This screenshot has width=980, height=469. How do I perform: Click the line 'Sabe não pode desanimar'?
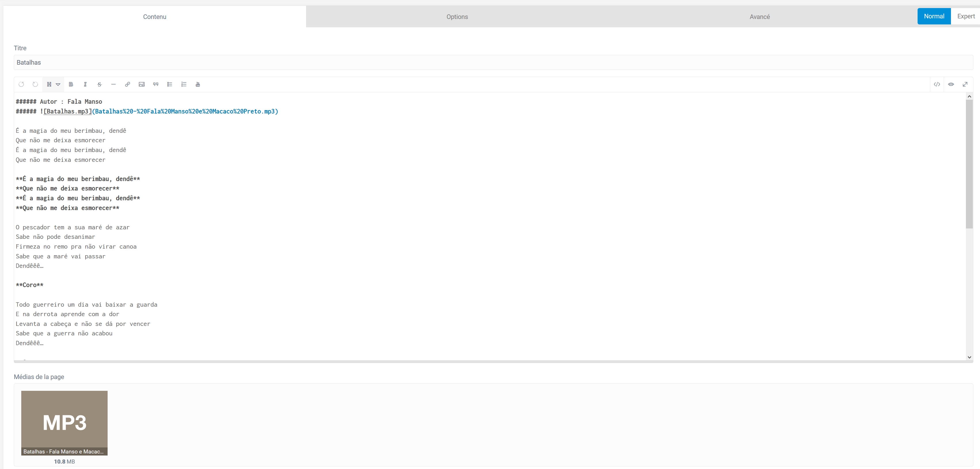point(56,237)
